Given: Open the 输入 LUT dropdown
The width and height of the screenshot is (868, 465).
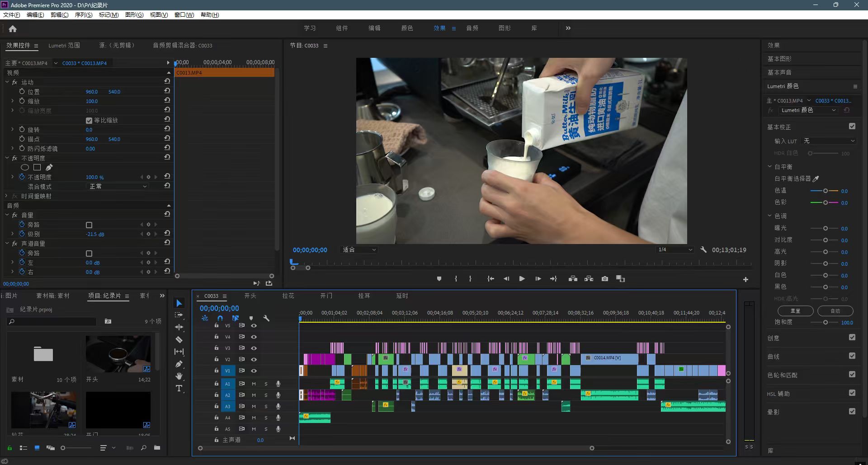Looking at the screenshot, I should point(829,141).
